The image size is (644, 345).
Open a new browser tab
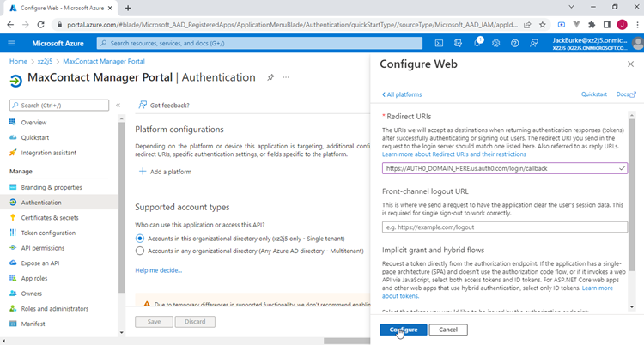click(128, 8)
